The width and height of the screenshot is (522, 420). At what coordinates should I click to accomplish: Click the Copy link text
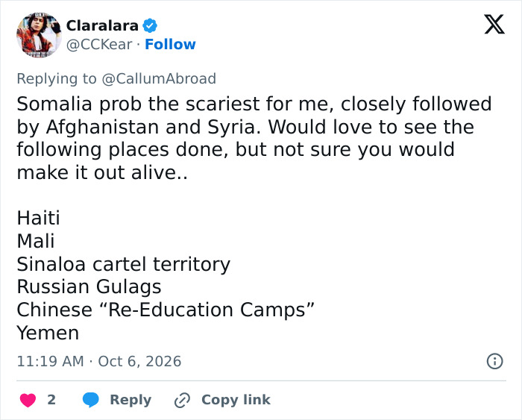(x=236, y=400)
